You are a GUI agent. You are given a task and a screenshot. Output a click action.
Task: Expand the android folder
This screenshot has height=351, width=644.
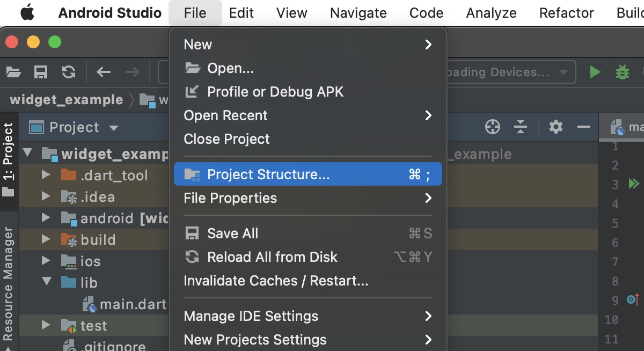coord(46,218)
